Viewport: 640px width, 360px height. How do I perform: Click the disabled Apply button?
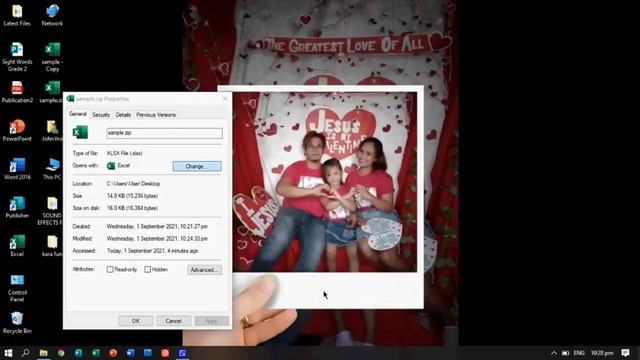pos(211,321)
